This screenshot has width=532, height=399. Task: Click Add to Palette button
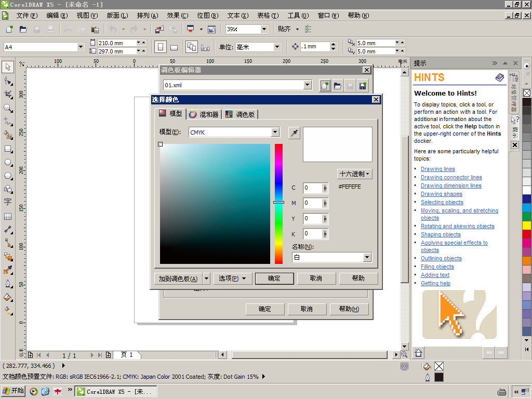[178, 278]
